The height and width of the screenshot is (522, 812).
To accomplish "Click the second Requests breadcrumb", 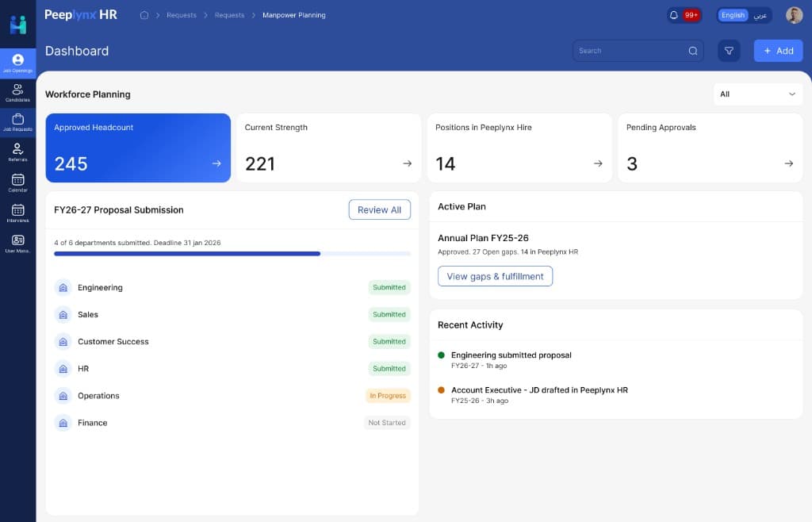I will click(x=229, y=15).
